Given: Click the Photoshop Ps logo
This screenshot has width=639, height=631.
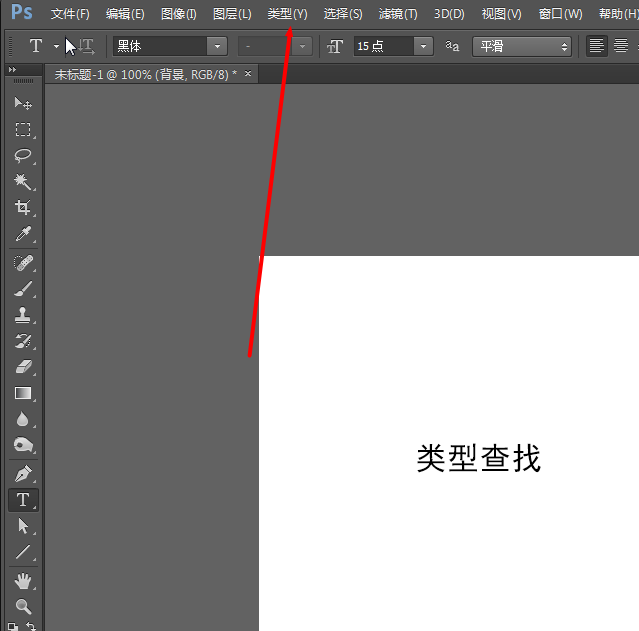Looking at the screenshot, I should pos(21,12).
